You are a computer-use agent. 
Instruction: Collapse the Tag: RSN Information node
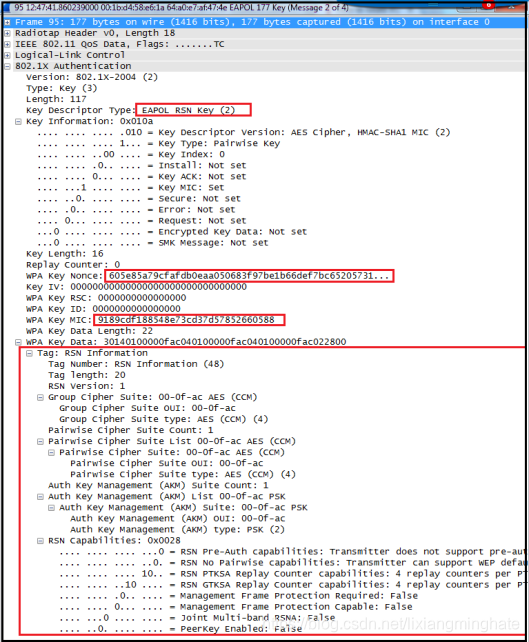(x=29, y=353)
